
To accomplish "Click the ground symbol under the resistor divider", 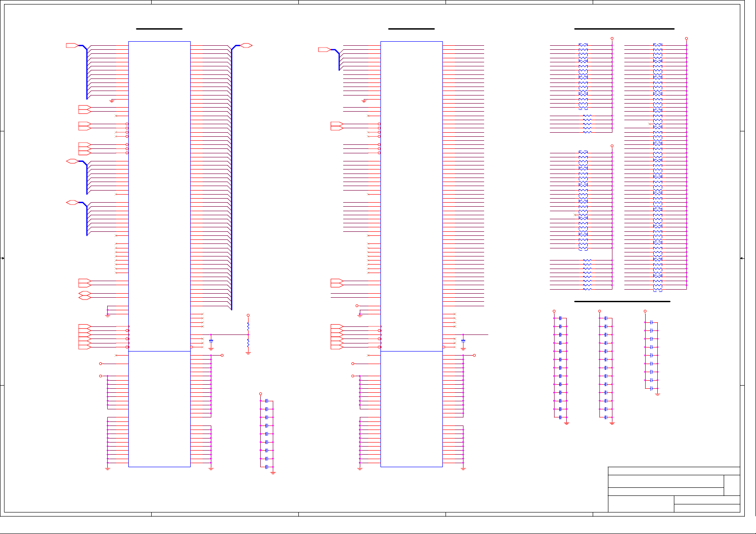I will [248, 353].
